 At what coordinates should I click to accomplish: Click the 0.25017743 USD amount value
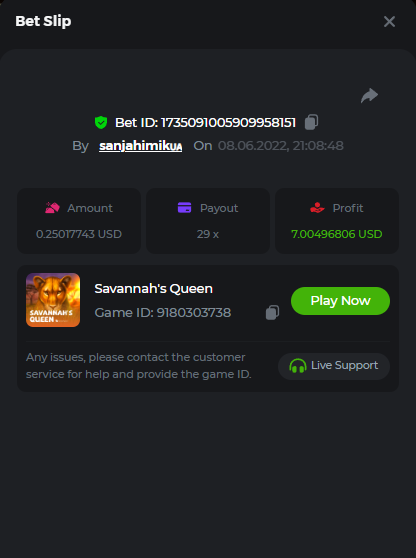79,234
